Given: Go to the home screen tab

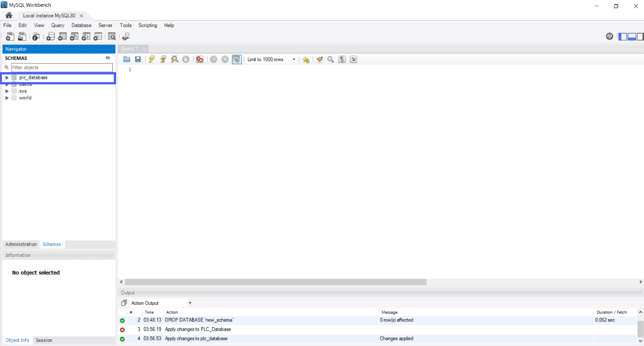Looking at the screenshot, I should coord(9,15).
